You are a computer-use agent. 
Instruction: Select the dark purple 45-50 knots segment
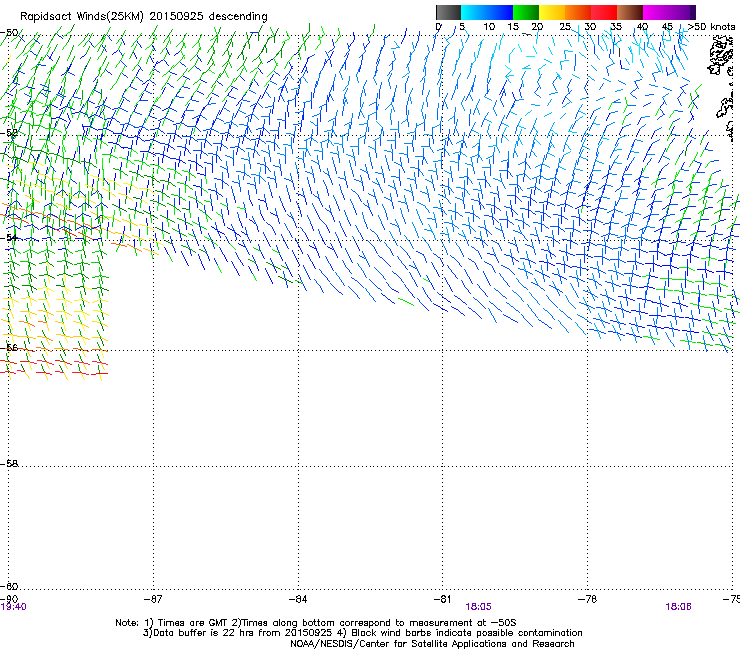pos(682,12)
